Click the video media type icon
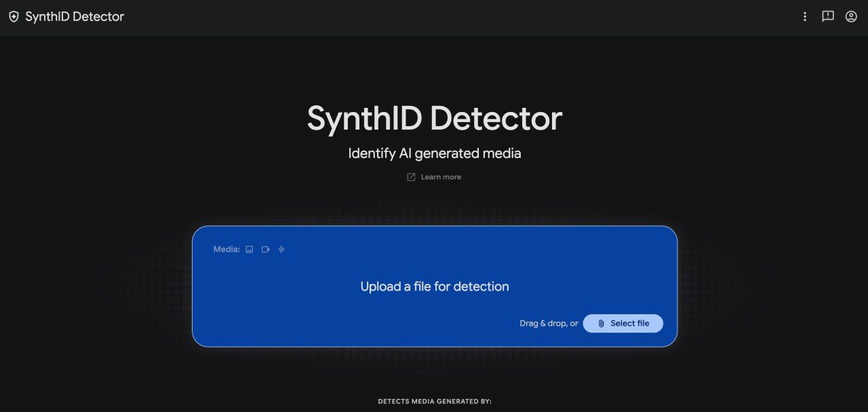The image size is (868, 412). click(266, 249)
